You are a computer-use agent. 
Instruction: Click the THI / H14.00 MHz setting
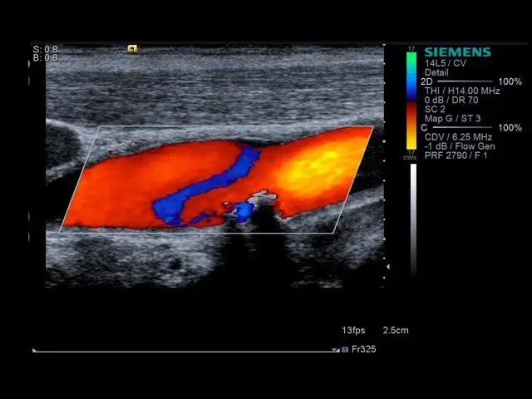461,91
